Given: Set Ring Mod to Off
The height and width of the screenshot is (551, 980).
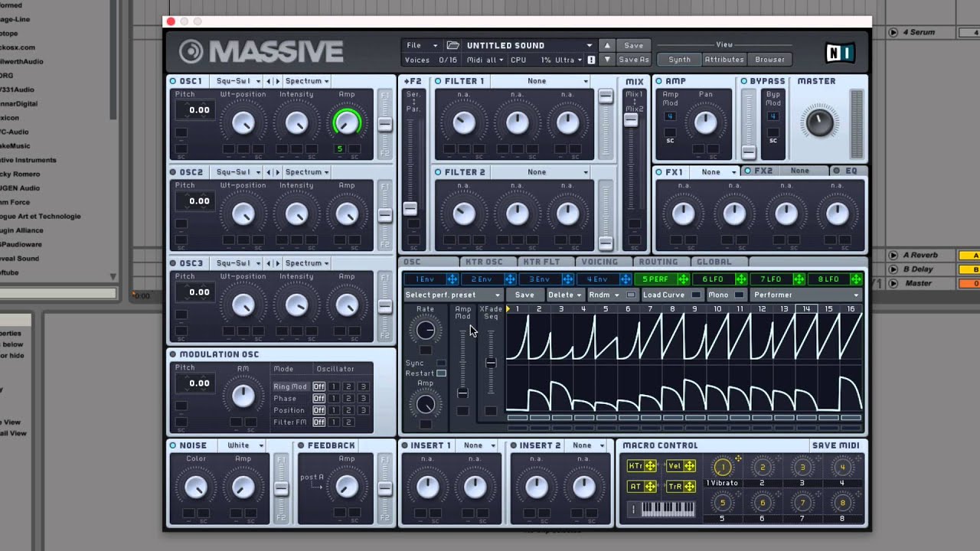Looking at the screenshot, I should click(318, 386).
